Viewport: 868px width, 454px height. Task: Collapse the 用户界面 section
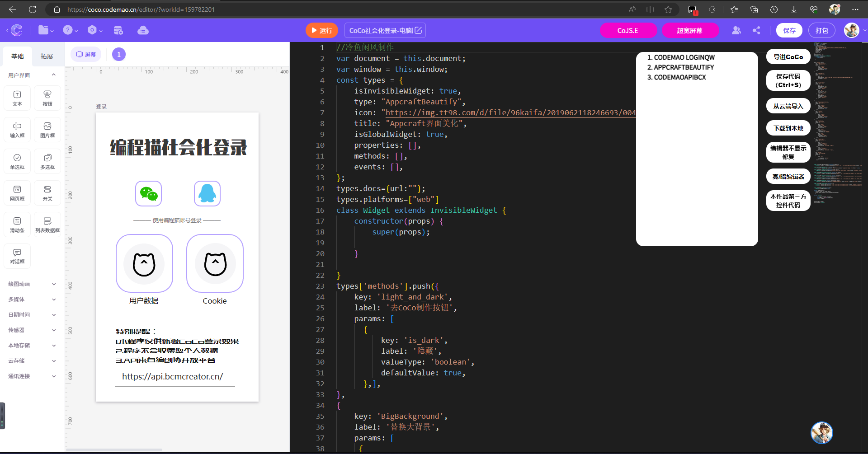click(54, 75)
